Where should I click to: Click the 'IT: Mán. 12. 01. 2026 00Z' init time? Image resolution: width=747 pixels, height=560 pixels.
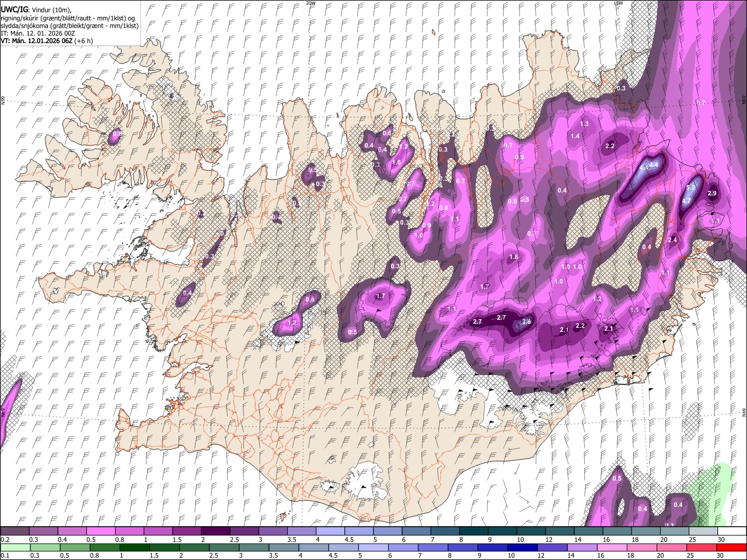(37, 33)
